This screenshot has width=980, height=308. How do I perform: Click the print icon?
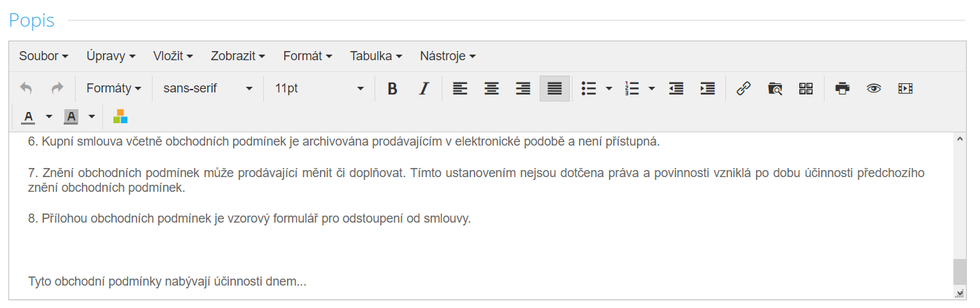coord(842,88)
